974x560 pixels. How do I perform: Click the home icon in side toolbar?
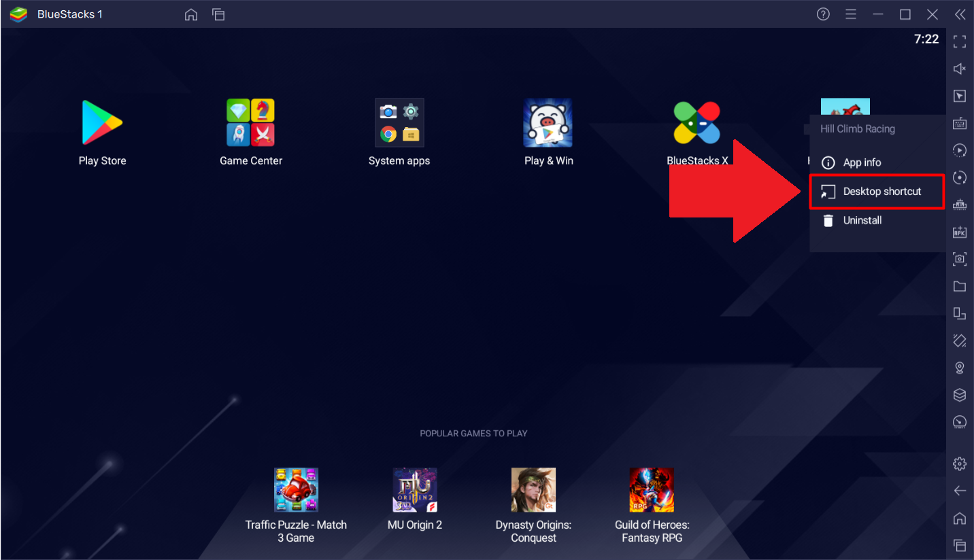coord(960,518)
